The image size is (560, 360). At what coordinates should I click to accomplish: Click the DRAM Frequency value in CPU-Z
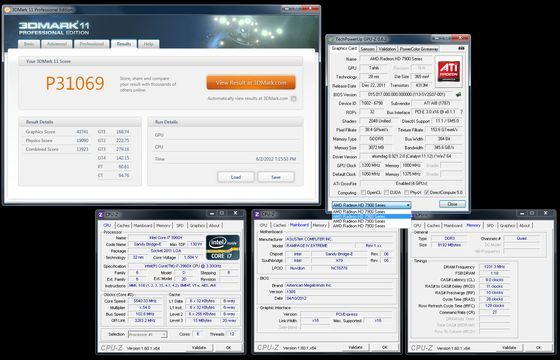(x=495, y=267)
